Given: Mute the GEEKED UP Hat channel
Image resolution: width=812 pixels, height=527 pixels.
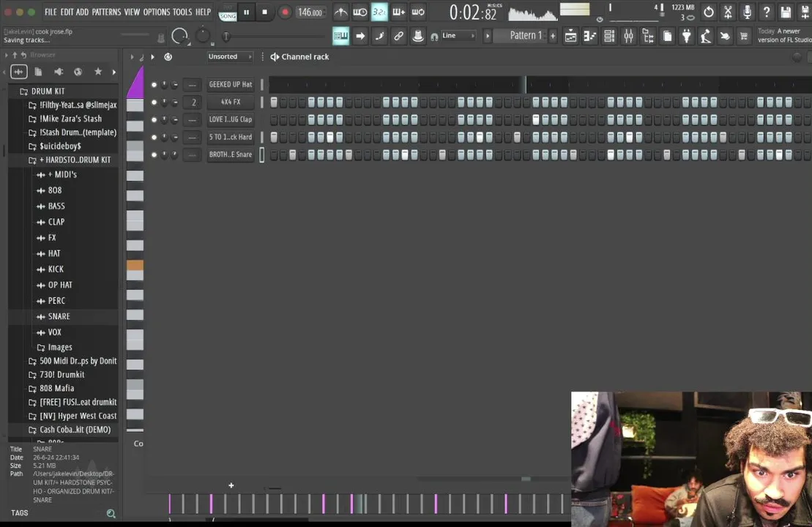Looking at the screenshot, I should (154, 84).
